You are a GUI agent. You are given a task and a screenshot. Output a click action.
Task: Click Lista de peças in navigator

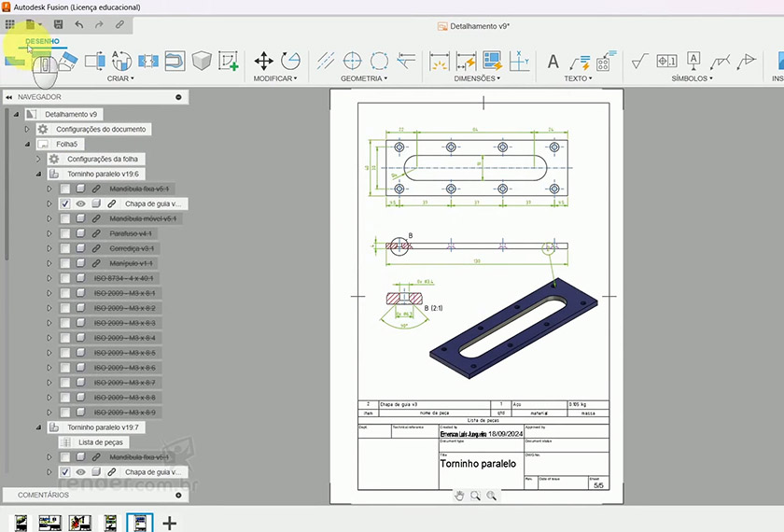tap(102, 442)
